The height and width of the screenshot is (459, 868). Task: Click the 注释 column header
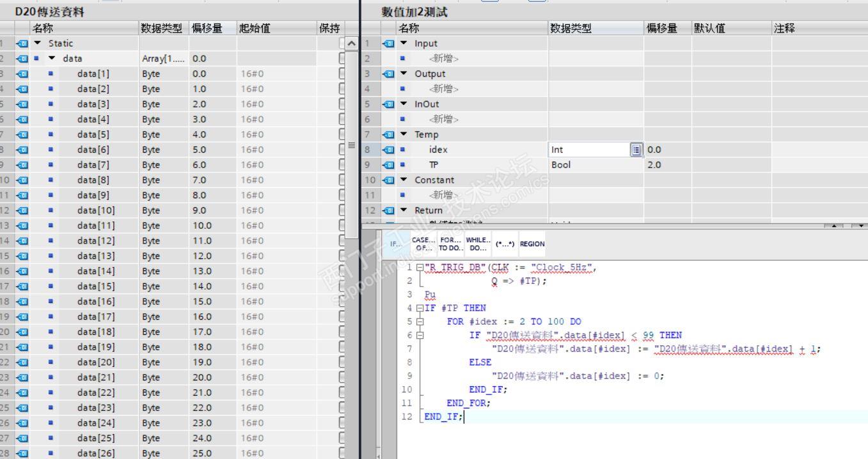click(x=819, y=28)
